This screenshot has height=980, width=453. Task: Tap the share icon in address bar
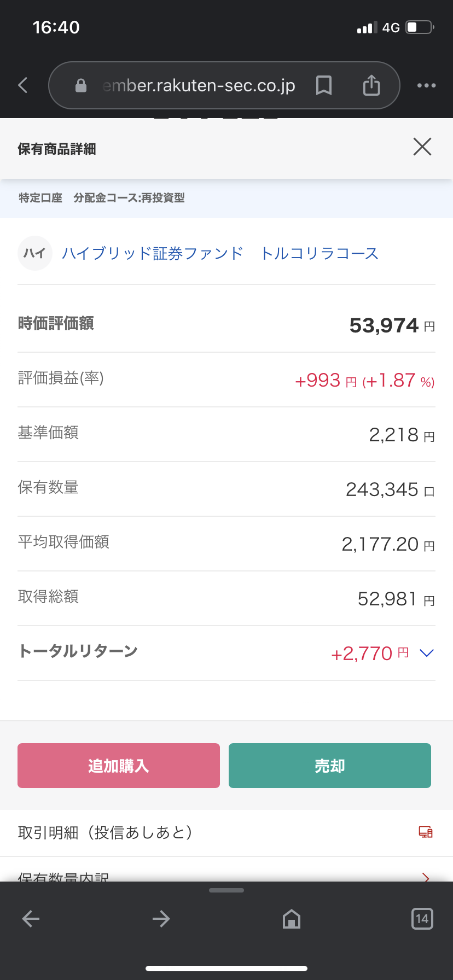(371, 85)
